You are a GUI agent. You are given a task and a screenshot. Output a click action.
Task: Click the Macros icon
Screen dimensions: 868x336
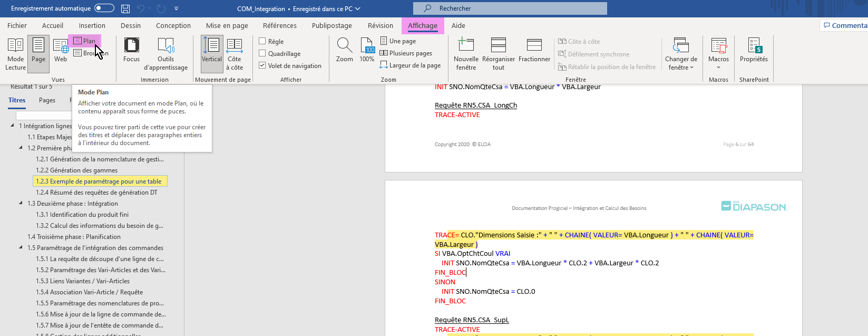(x=718, y=46)
